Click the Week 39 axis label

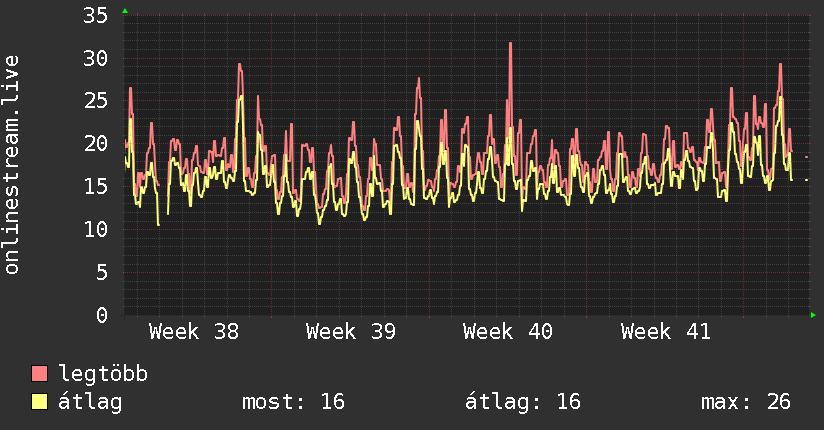[x=351, y=332]
